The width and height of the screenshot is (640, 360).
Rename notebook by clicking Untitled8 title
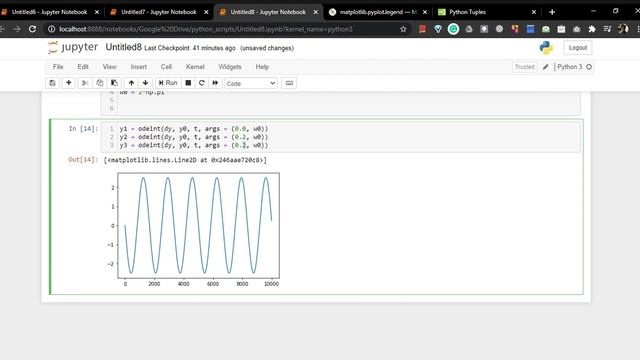123,47
